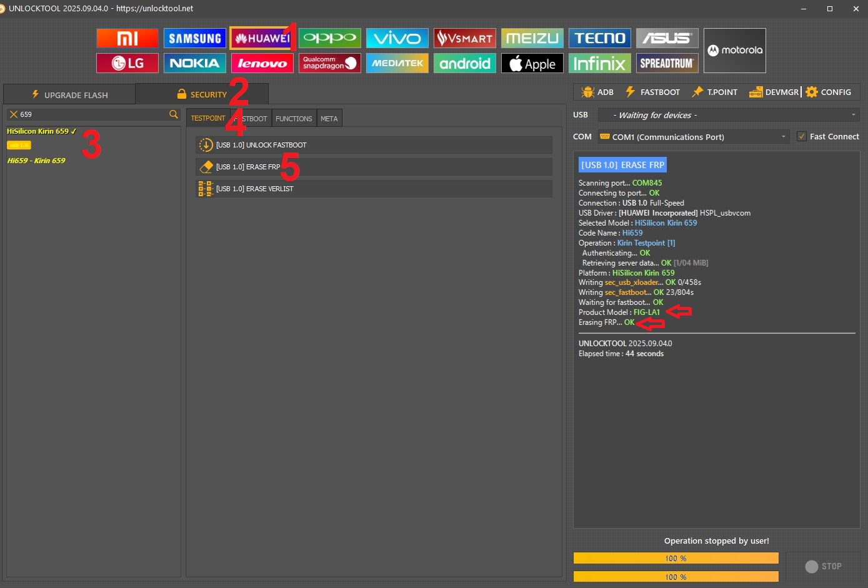Pick the Motorola brand tile
Viewport: 868px width, 588px height.
tap(734, 51)
